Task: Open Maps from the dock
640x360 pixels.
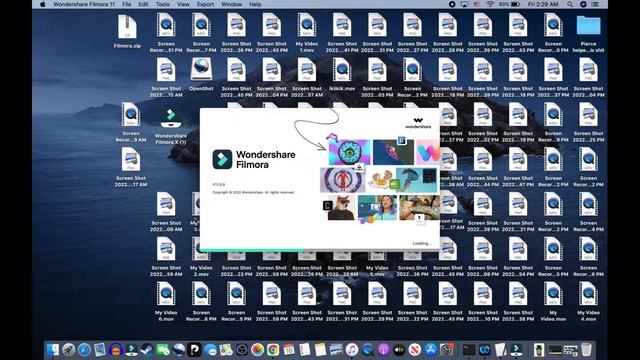Action: pyautogui.click(x=226, y=350)
